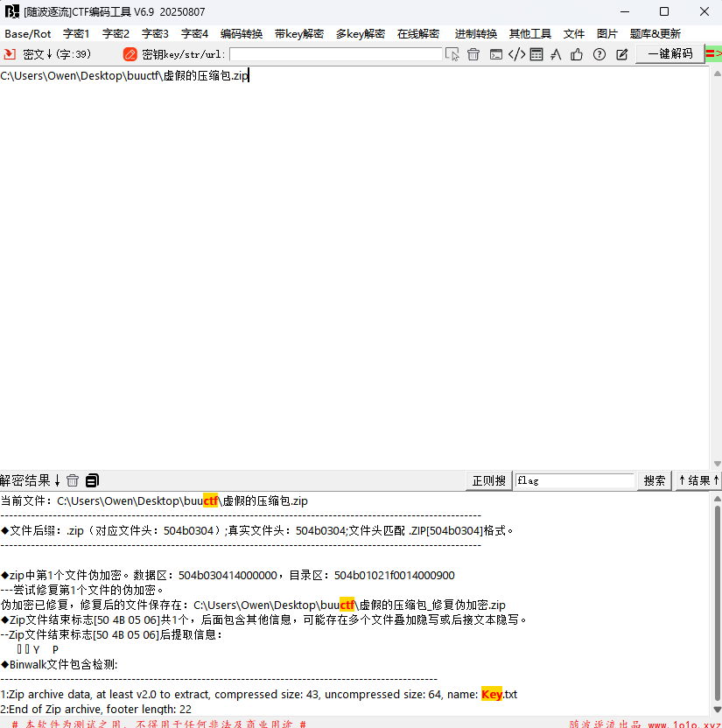Viewport: 722px width, 728px height.
Task: Click results pane vertical scrollbar thumb
Action: (717, 604)
